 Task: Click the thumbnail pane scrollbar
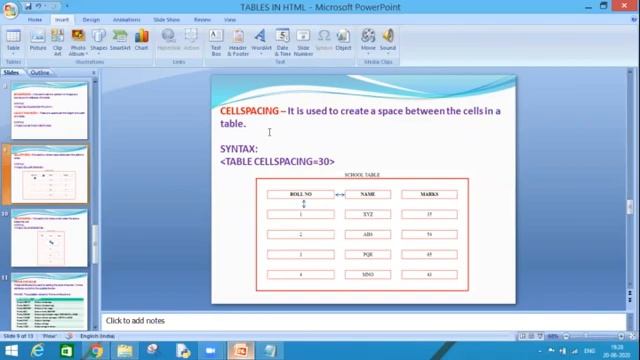[x=95, y=243]
